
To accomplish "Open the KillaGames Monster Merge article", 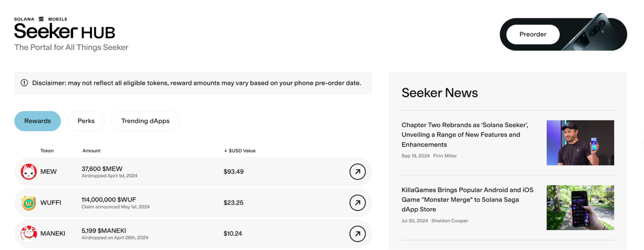I will point(467,199).
